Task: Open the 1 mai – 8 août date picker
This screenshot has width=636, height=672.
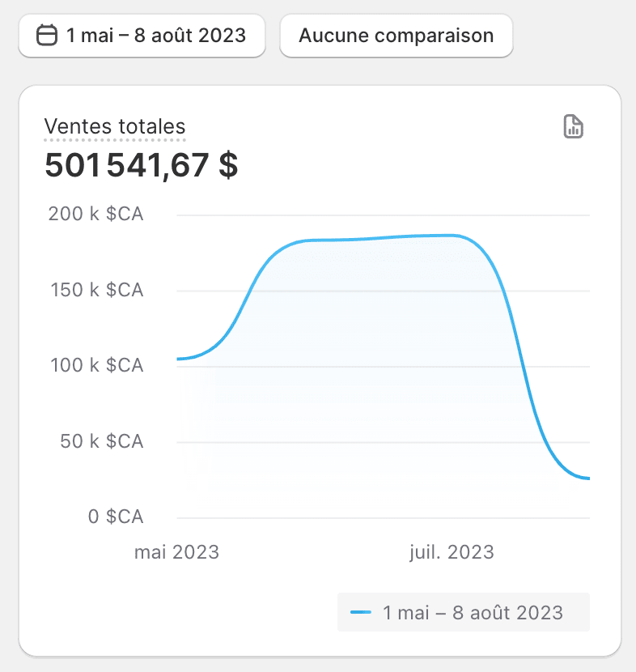Action: 142,36
